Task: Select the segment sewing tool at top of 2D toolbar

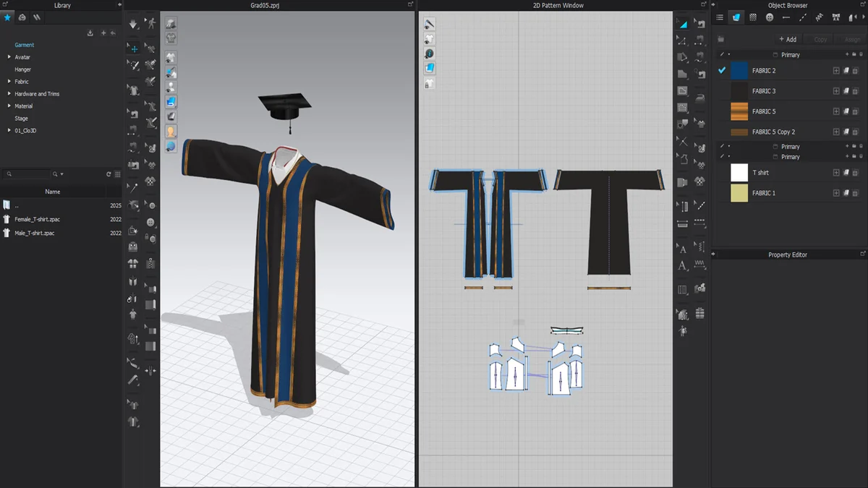Action: tap(700, 24)
